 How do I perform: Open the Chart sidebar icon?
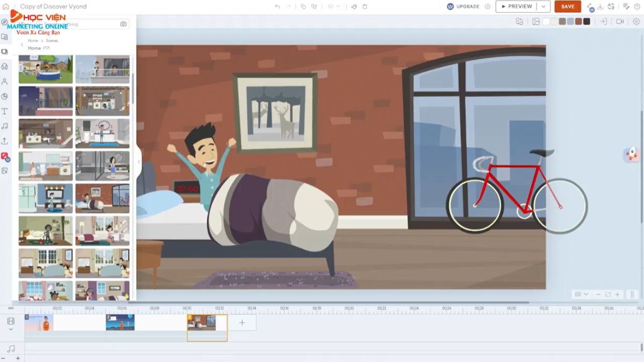tap(5, 97)
